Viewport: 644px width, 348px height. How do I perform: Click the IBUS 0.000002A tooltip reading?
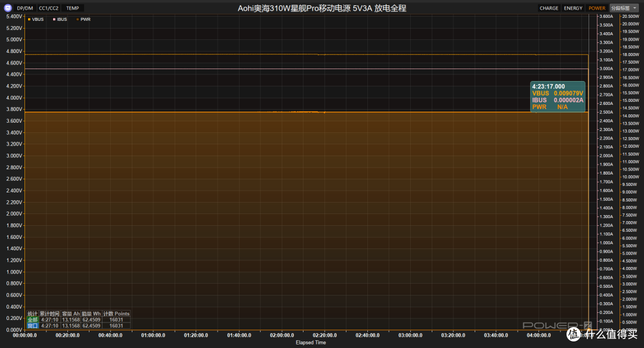tap(558, 100)
